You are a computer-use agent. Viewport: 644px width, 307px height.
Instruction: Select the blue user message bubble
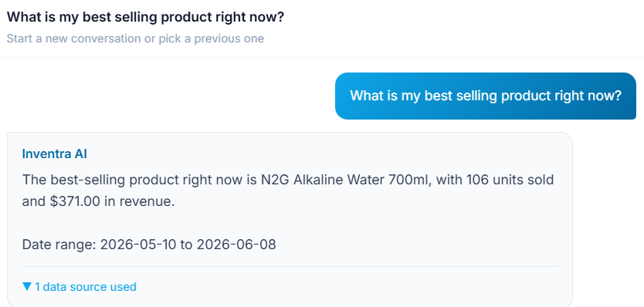(486, 96)
